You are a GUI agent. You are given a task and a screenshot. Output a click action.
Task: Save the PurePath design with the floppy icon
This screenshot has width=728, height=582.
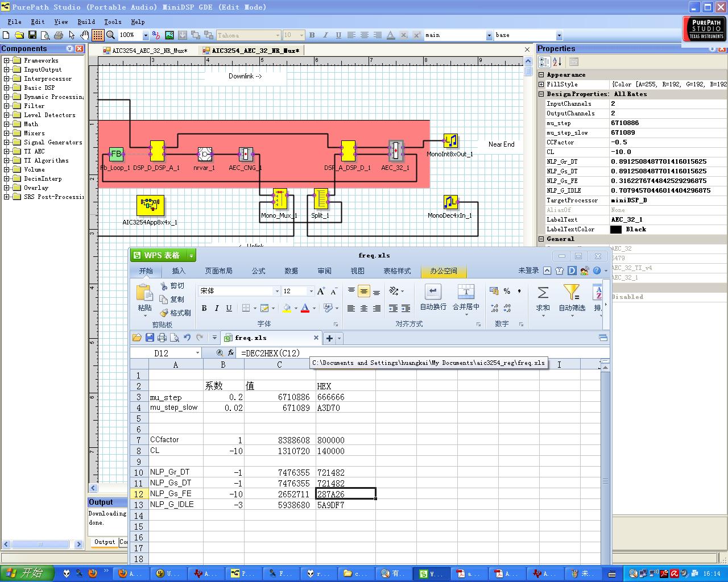[32, 35]
